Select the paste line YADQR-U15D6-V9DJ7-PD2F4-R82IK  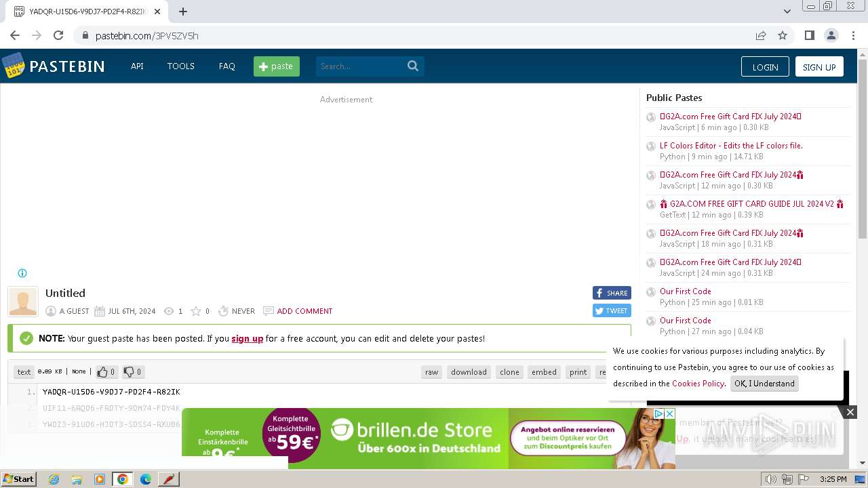(x=111, y=392)
